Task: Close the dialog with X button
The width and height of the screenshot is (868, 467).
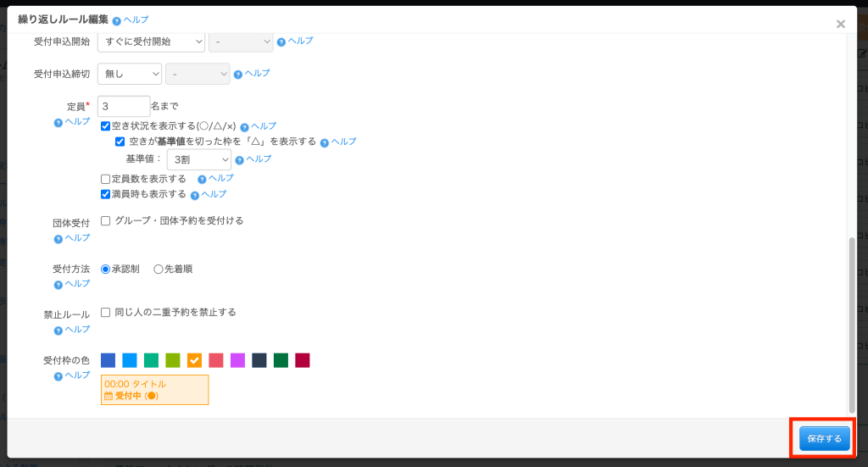Action: pyautogui.click(x=840, y=25)
